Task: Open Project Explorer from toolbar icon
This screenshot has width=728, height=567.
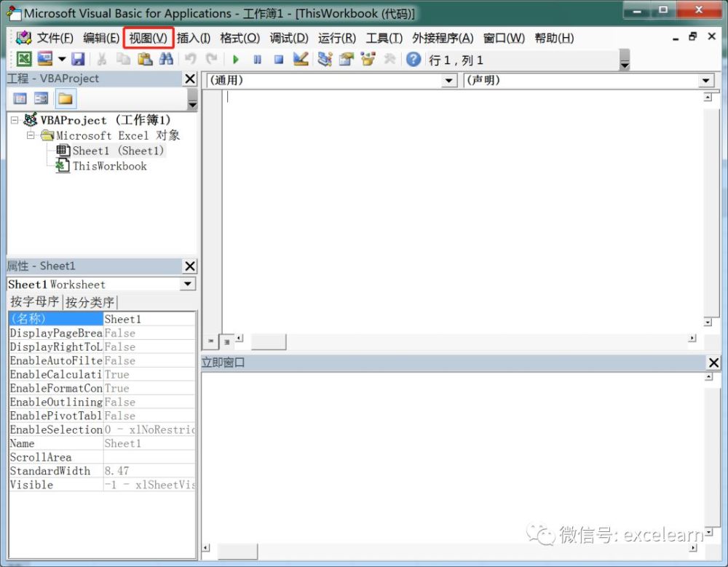Action: [x=325, y=59]
